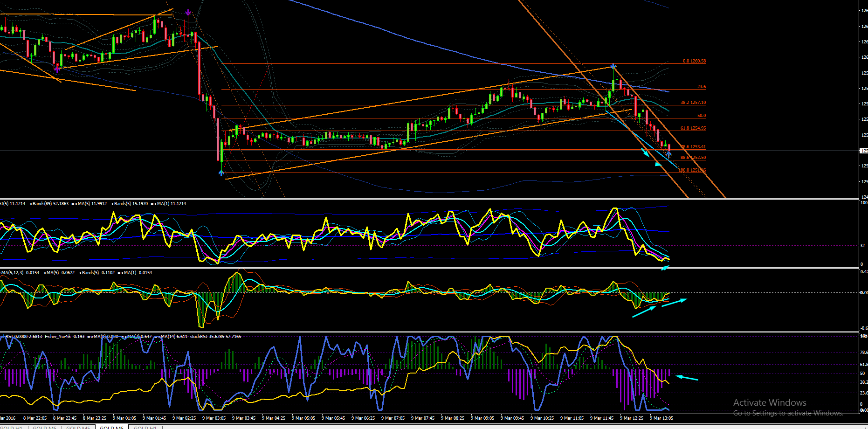Click the 9 Mar 07:05 time label
This screenshot has height=429, width=868.
tap(393, 418)
